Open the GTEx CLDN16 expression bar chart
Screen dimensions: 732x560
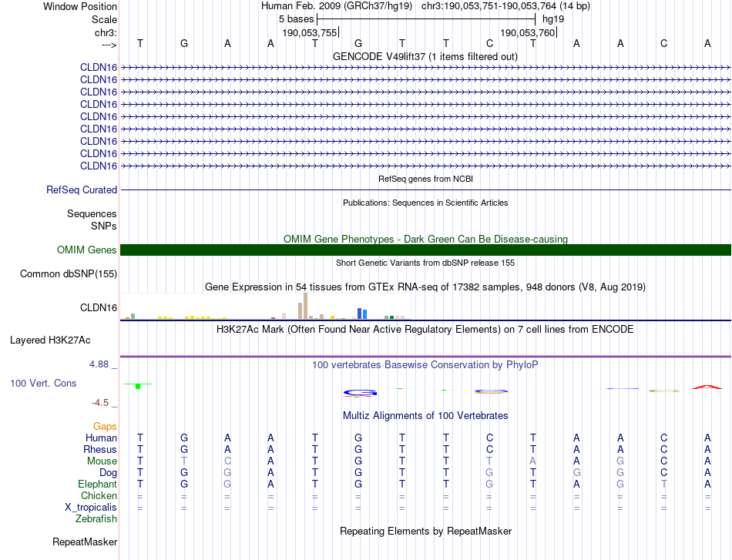(x=265, y=306)
